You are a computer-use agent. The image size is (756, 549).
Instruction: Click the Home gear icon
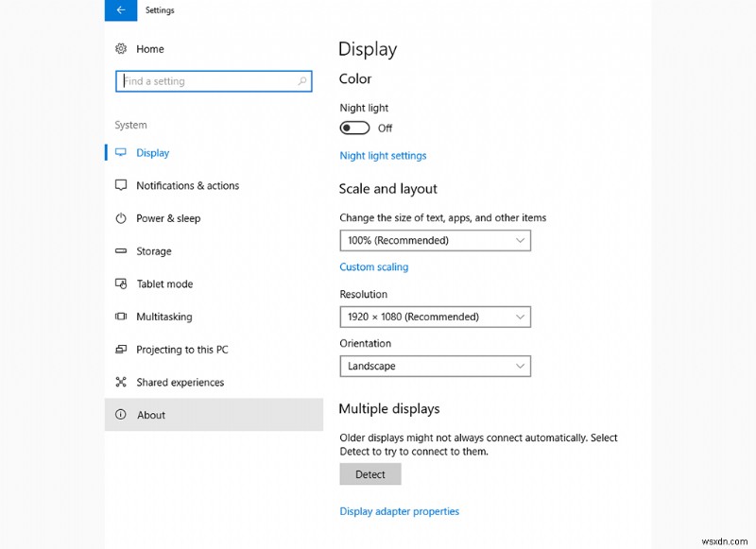coord(122,48)
